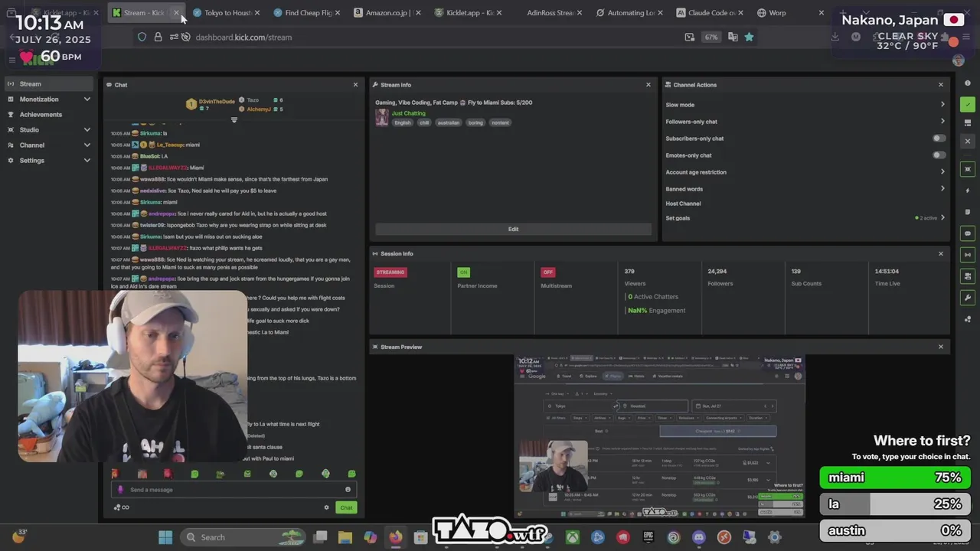Close the Session Info panel
Viewport: 980px width, 551px height.
941,253
